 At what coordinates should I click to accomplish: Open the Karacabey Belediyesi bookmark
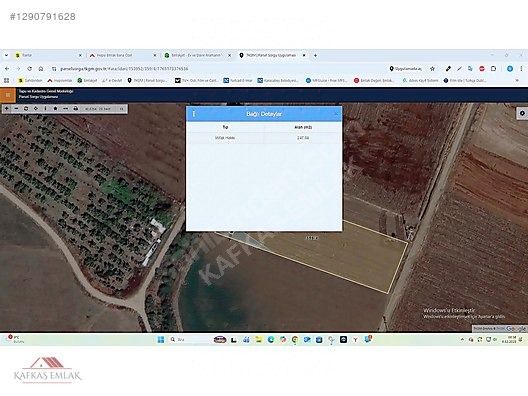tap(278, 80)
